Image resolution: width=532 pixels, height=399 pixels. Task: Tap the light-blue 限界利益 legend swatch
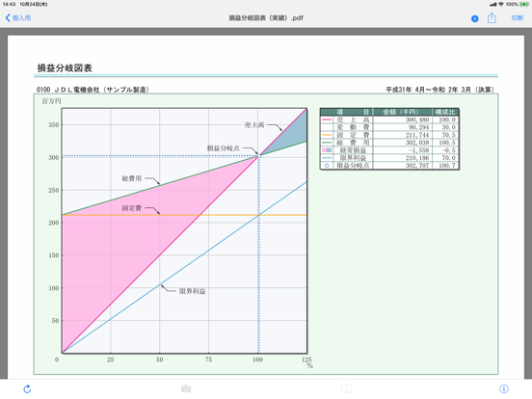point(327,158)
